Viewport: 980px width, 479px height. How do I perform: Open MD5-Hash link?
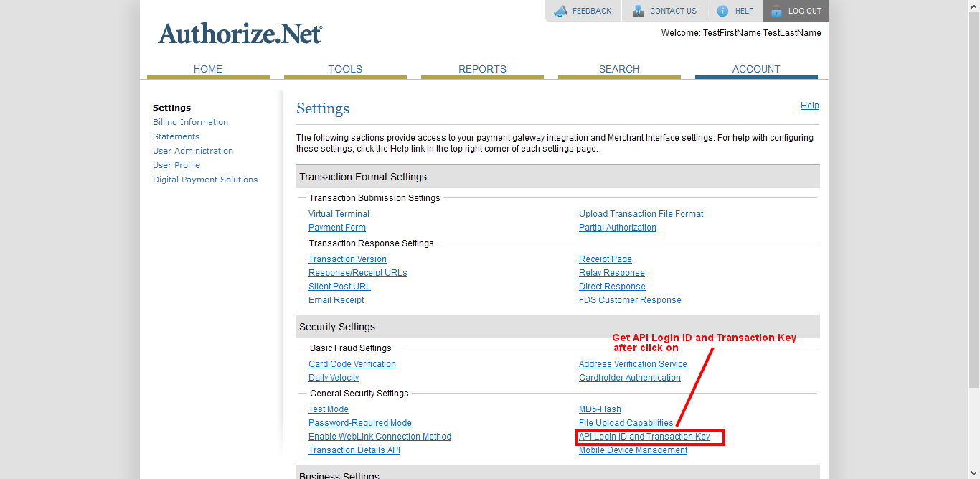(x=600, y=409)
